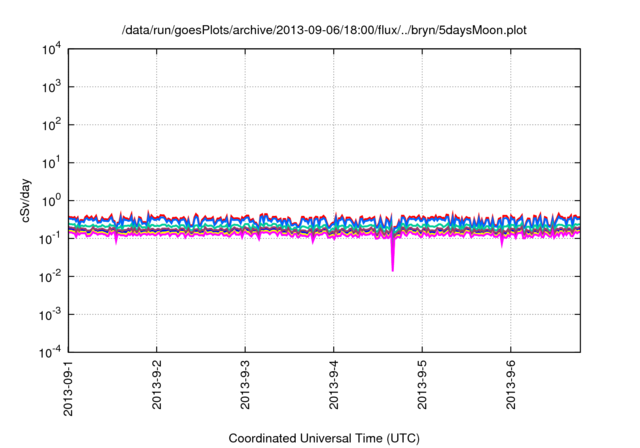The width and height of the screenshot is (640, 448).
Task: Click the y-axis label 'cSv/day'
Action: pyautogui.click(x=26, y=200)
